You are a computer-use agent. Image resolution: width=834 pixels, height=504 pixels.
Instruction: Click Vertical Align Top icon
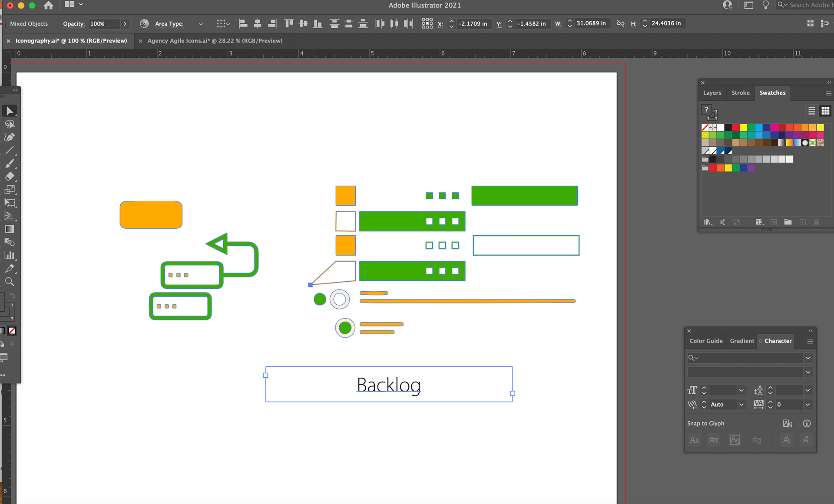click(289, 23)
